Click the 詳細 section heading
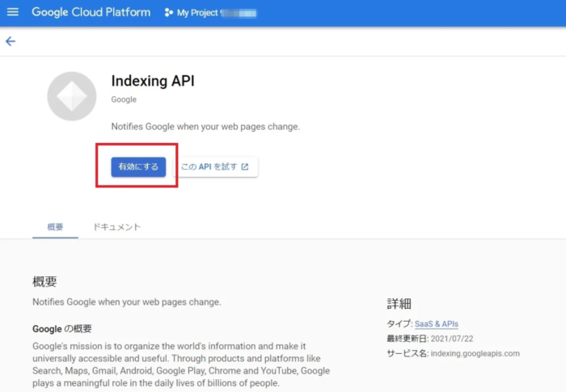The height and width of the screenshot is (392, 566). click(399, 304)
